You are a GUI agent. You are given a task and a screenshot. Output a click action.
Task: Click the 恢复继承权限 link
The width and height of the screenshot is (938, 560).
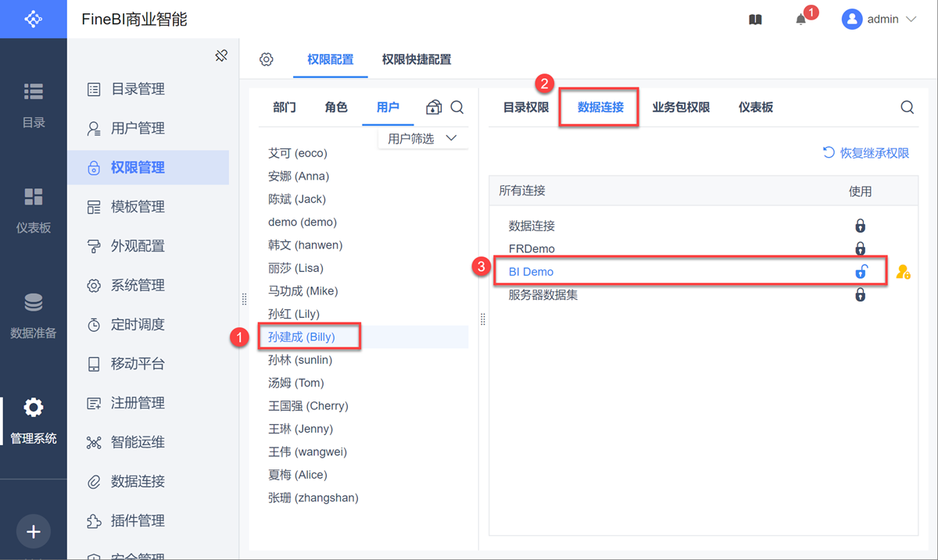[x=866, y=153]
